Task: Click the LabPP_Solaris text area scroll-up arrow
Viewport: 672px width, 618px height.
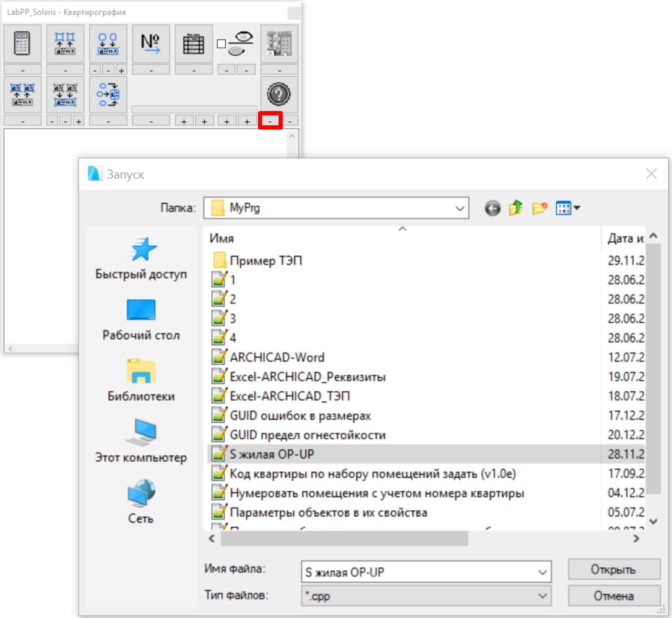Action: [292, 136]
